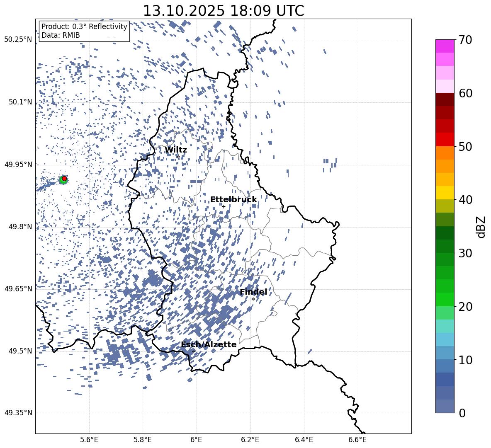The height and width of the screenshot is (448, 491).
Task: Click the 50.25°N latitude label
Action: [18, 40]
